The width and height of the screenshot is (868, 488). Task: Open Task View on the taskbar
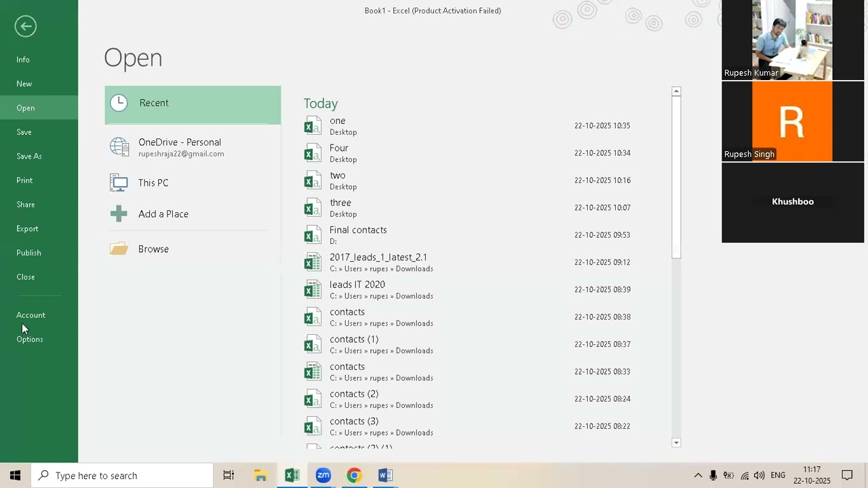(229, 476)
